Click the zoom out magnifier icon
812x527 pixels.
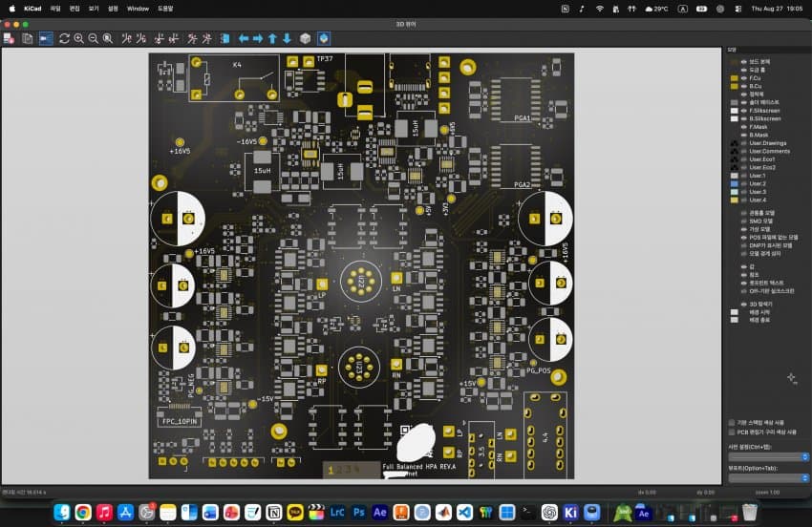click(94, 38)
